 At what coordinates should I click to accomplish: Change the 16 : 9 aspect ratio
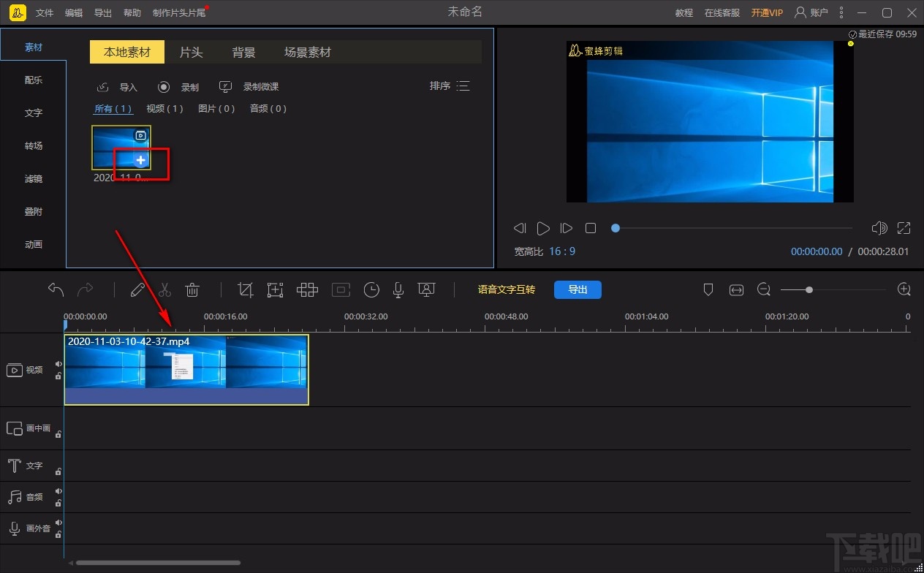pos(562,251)
